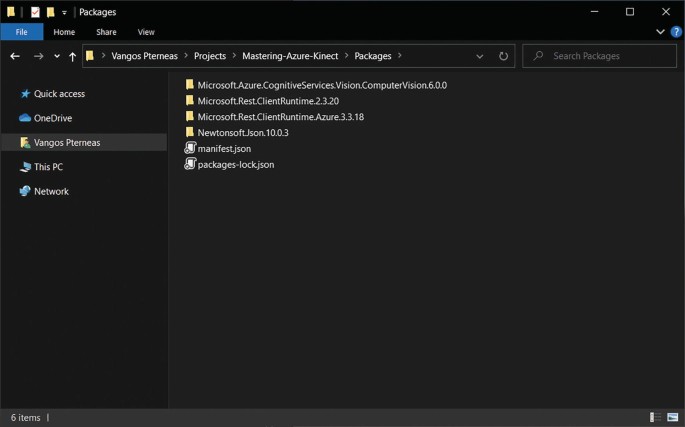The width and height of the screenshot is (685, 427).
Task: Open the Help question mark icon
Action: click(x=676, y=32)
